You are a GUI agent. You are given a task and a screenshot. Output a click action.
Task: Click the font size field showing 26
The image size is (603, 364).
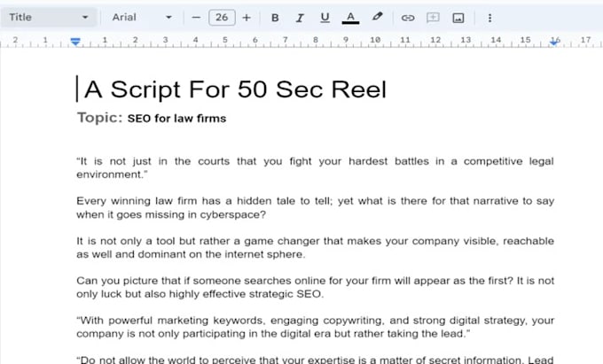[x=221, y=17]
